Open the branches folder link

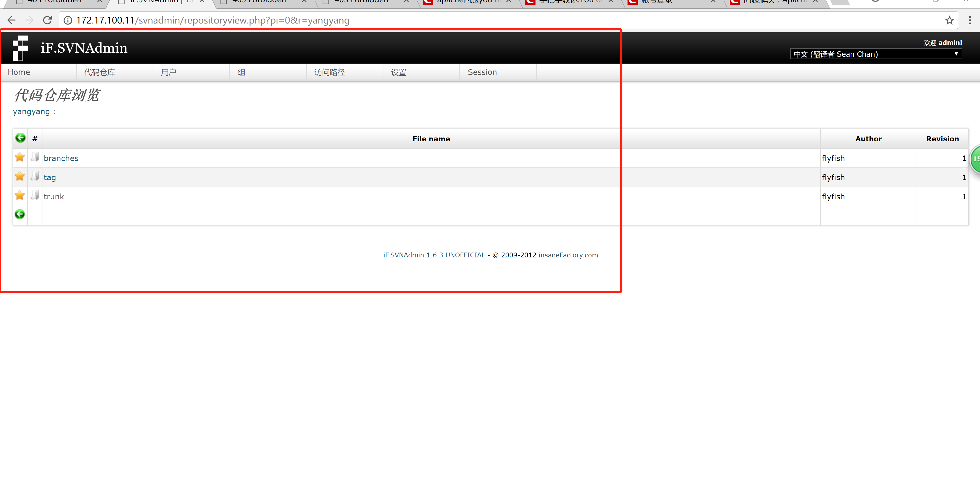[61, 158]
